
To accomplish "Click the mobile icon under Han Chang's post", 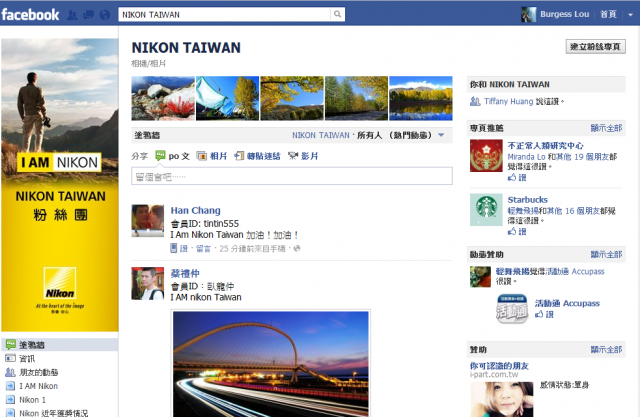I will [174, 248].
